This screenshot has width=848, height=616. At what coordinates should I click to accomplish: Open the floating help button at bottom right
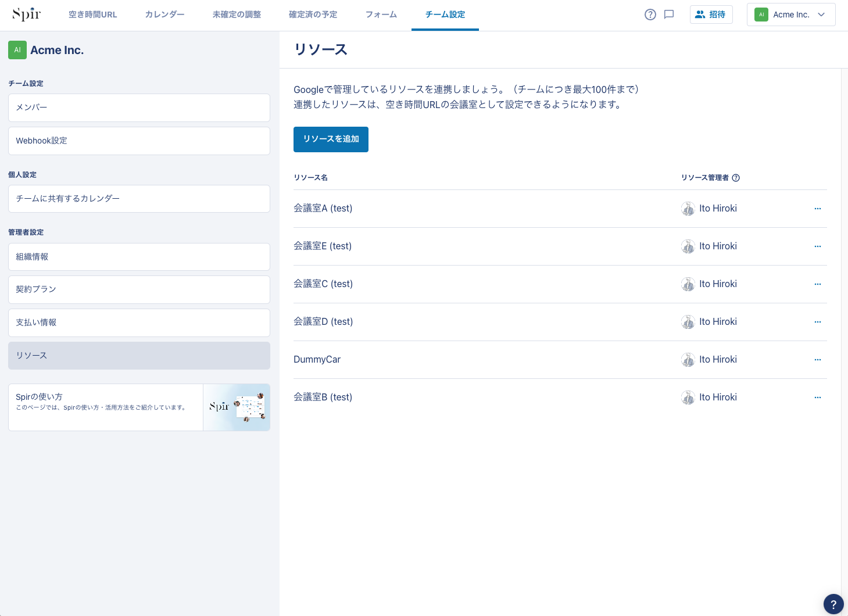(833, 604)
